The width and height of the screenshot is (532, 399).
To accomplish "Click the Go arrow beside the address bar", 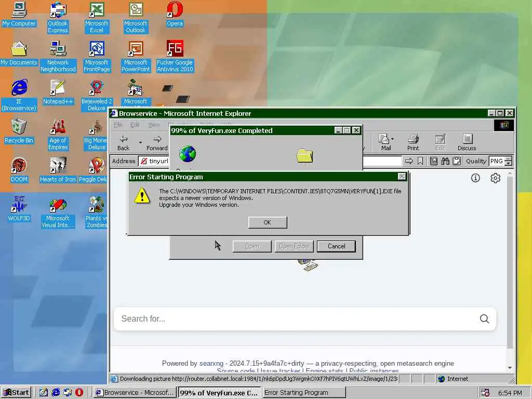I will tap(409, 161).
